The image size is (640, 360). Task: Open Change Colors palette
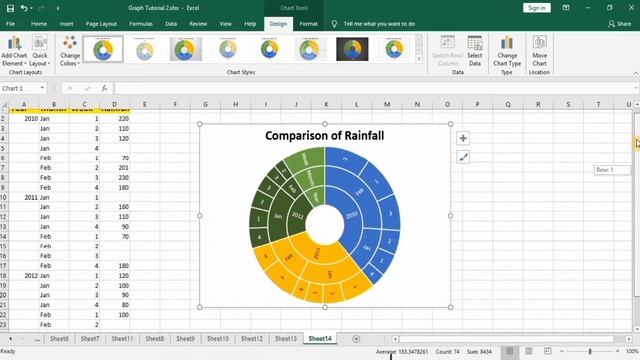point(70,51)
